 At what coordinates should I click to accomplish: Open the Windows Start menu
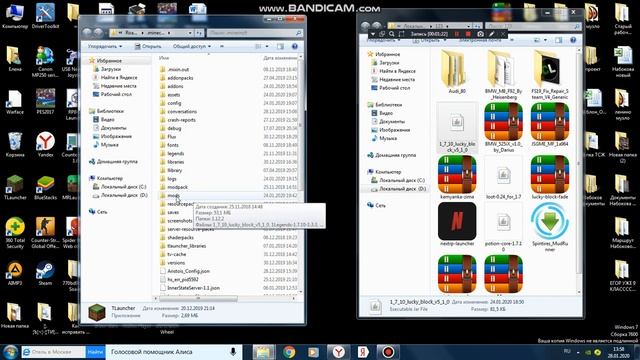[10, 352]
